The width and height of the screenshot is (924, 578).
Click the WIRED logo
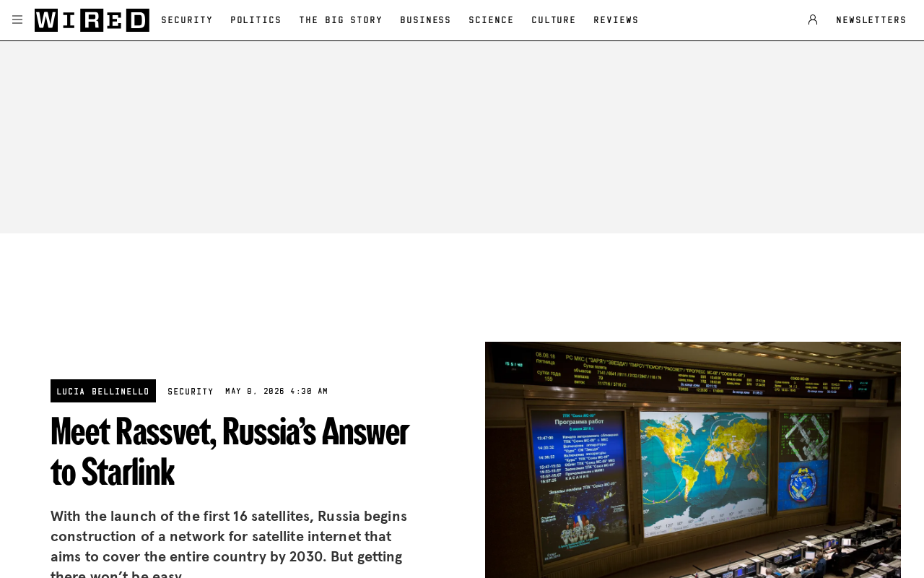click(92, 20)
